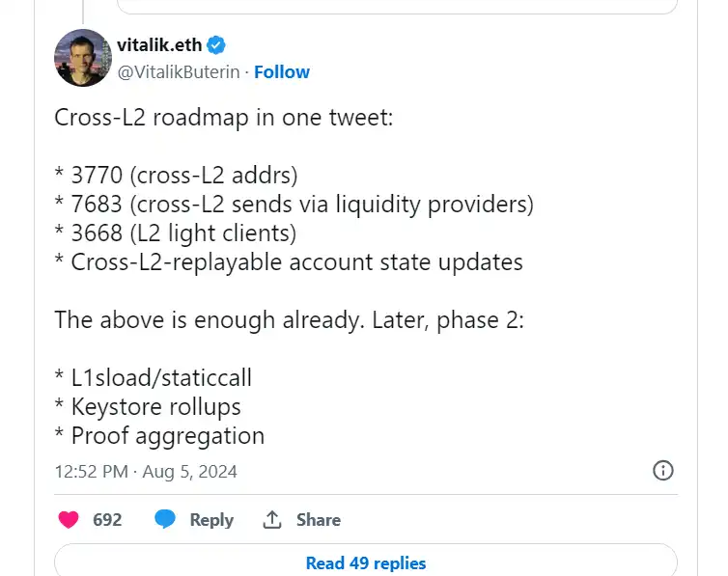
Task: Open Vitalik's profile picture avatar
Action: point(83,58)
